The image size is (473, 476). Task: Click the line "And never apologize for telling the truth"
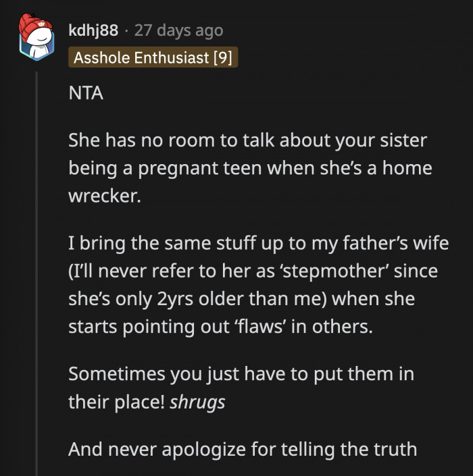point(243,448)
